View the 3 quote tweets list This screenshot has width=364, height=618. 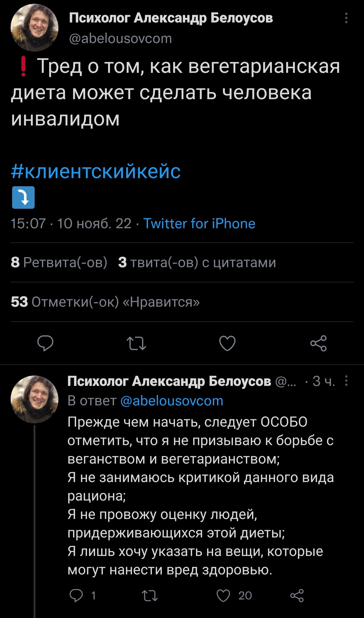[197, 262]
